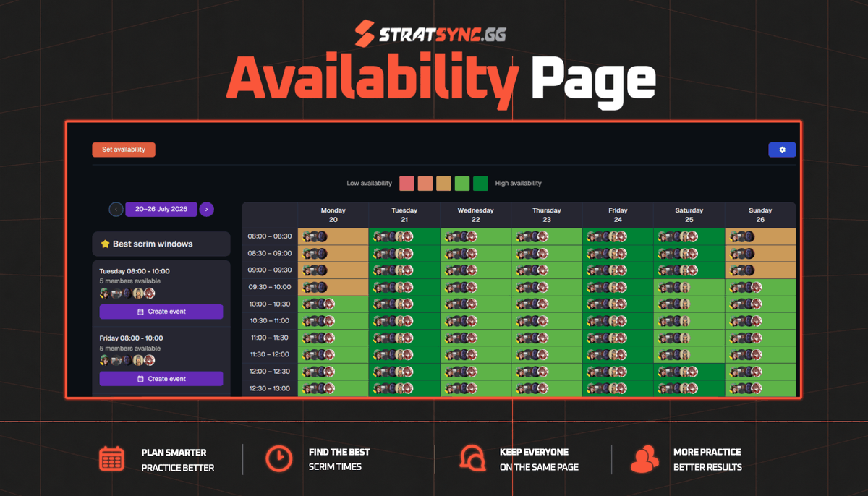Click the 11:00 – 11:30 time row label

[x=269, y=338]
